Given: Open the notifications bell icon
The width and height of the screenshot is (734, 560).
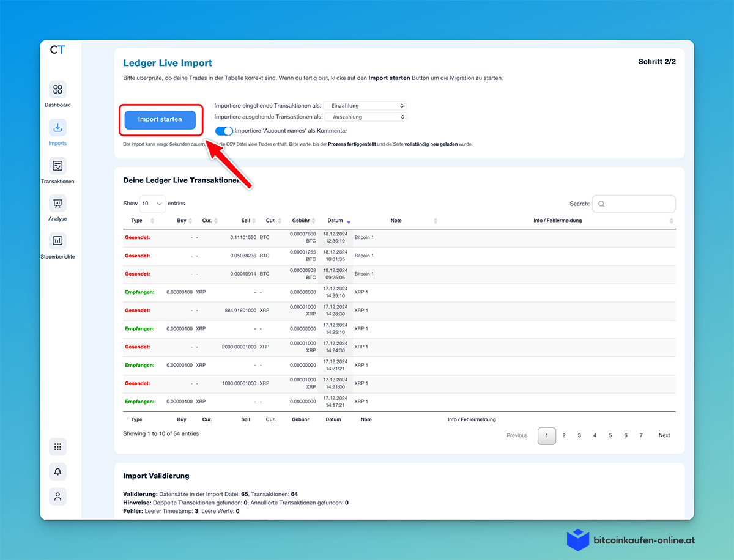Looking at the screenshot, I should 57,471.
